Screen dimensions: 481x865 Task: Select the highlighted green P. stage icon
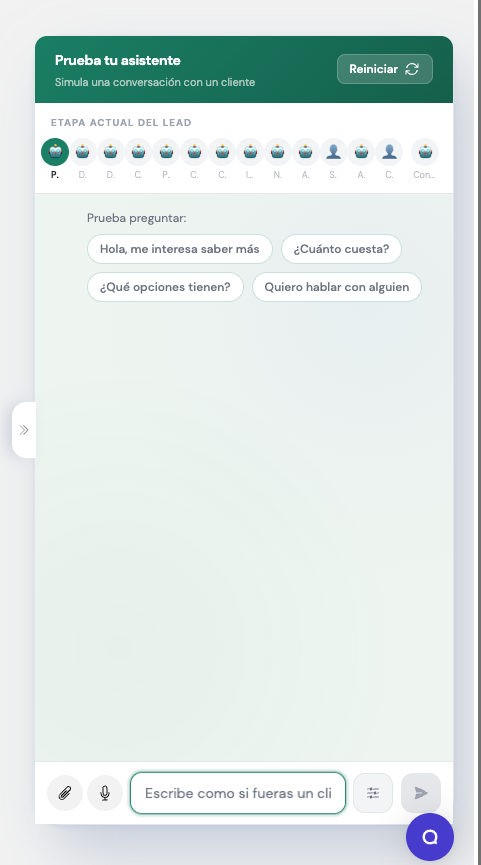coord(55,152)
